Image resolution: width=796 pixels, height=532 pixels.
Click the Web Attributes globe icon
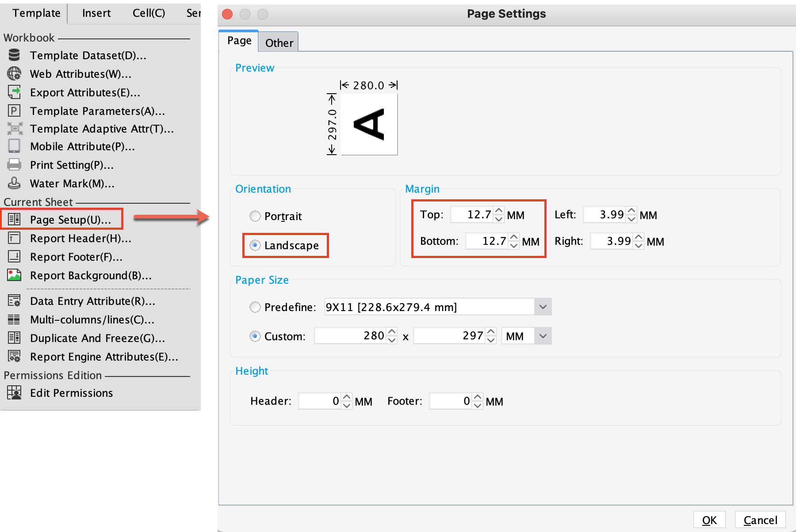pos(14,73)
